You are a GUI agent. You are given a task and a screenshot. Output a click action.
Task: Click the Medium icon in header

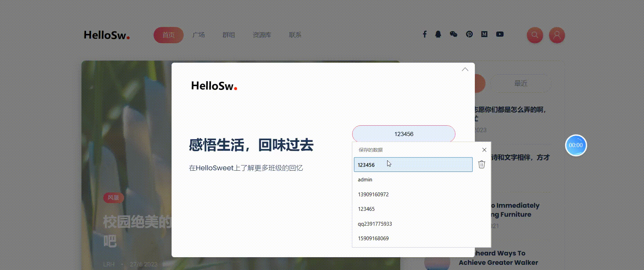point(485,34)
